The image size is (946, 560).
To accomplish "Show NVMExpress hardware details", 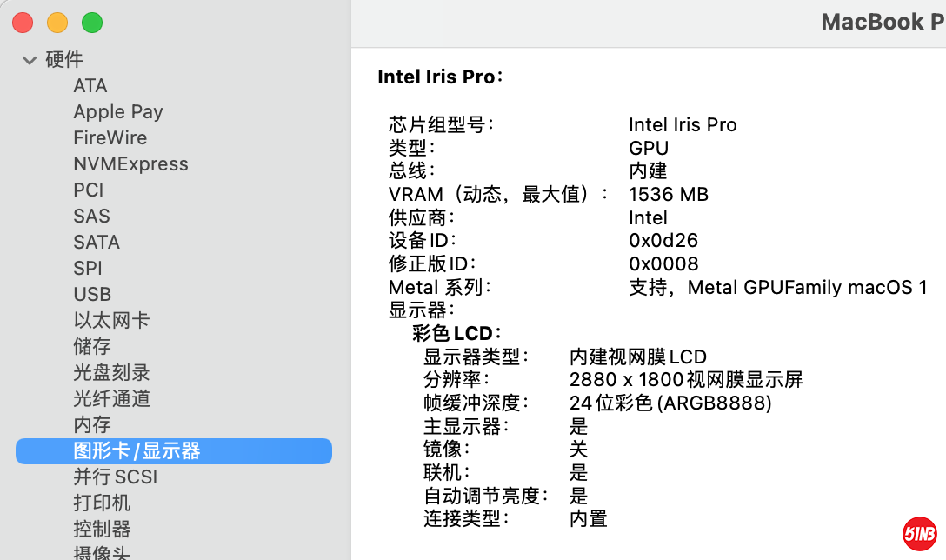I will pos(130,164).
